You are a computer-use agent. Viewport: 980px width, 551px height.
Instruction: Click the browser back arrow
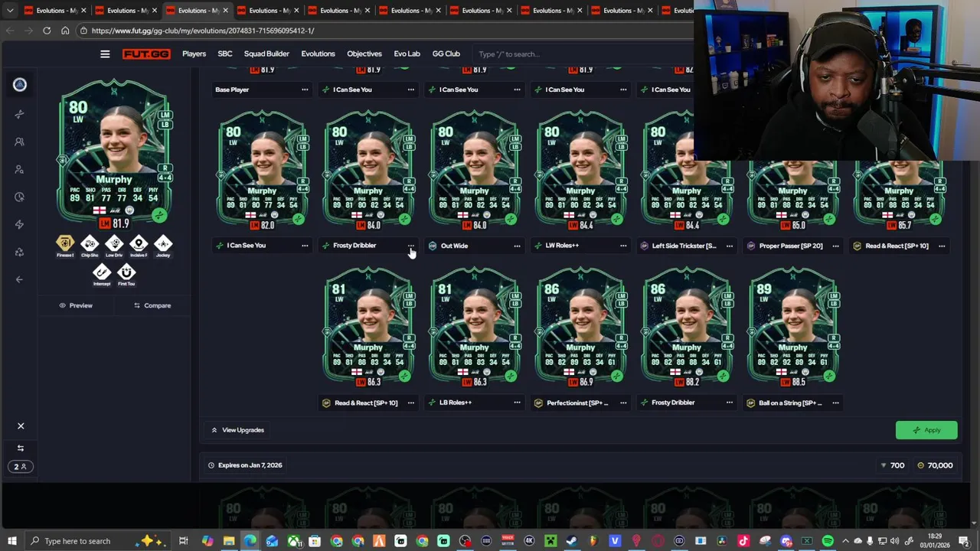click(x=10, y=31)
